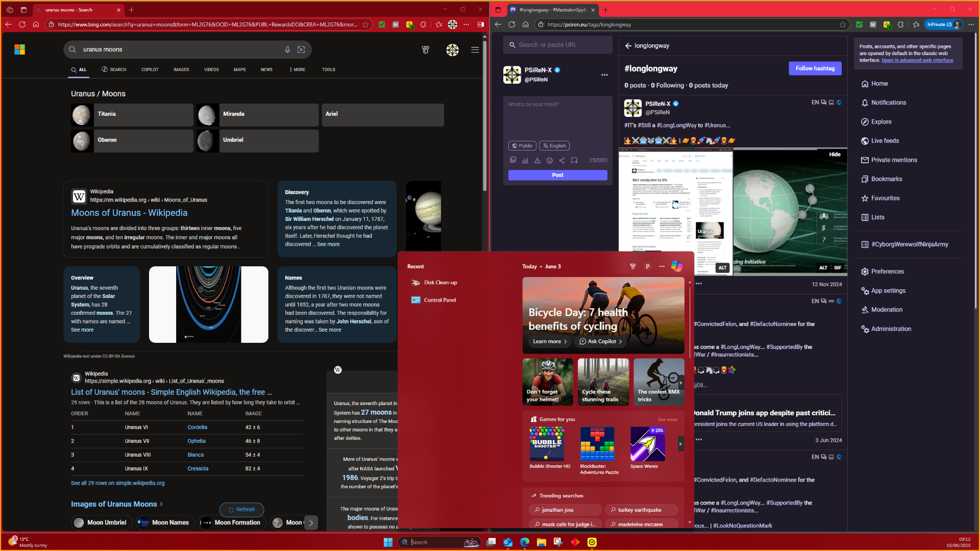980x551 pixels.
Task: Open File Explorer from the taskbar
Action: tap(541, 542)
